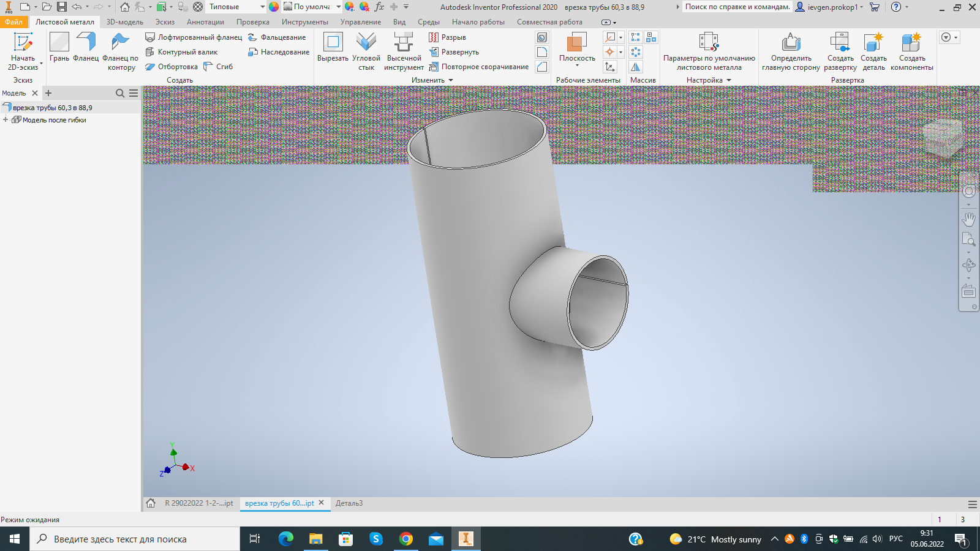Viewport: 980px width, 551px height.
Task: Select the Pan hand navigation tool
Action: click(x=969, y=219)
